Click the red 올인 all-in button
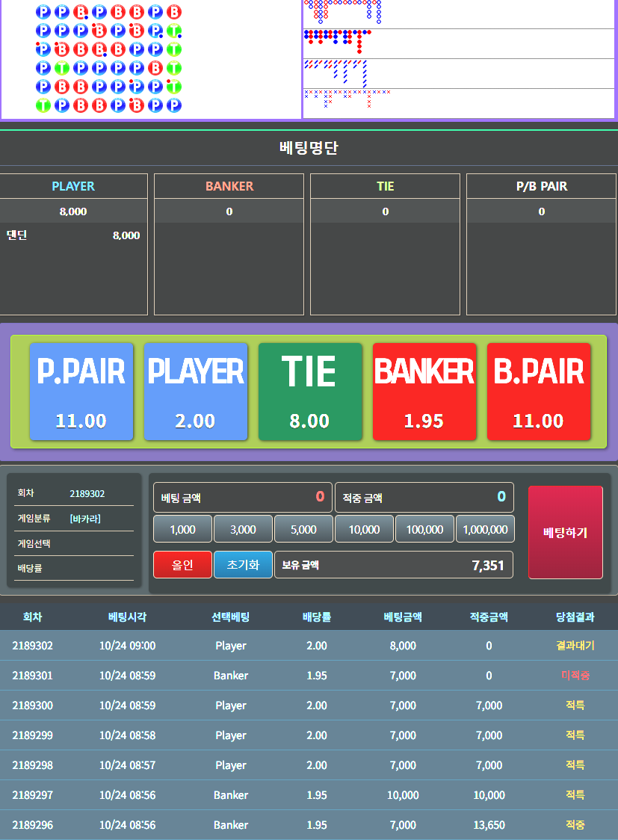The image size is (618, 840). coord(182,565)
